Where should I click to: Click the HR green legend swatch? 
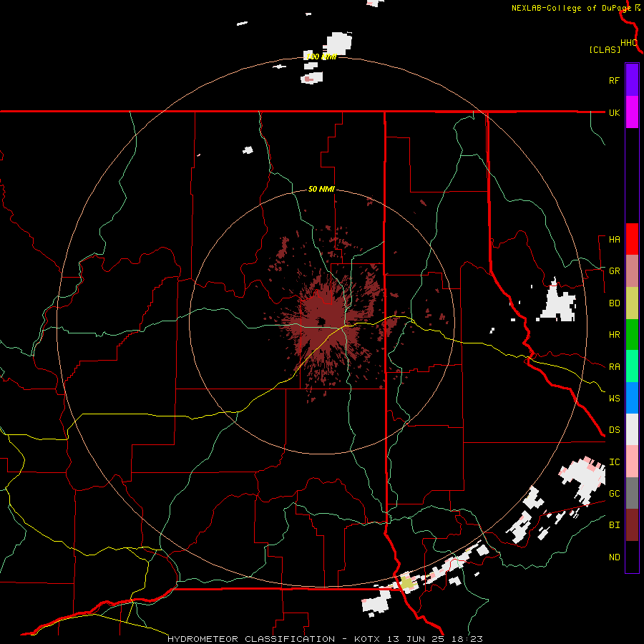click(x=632, y=335)
